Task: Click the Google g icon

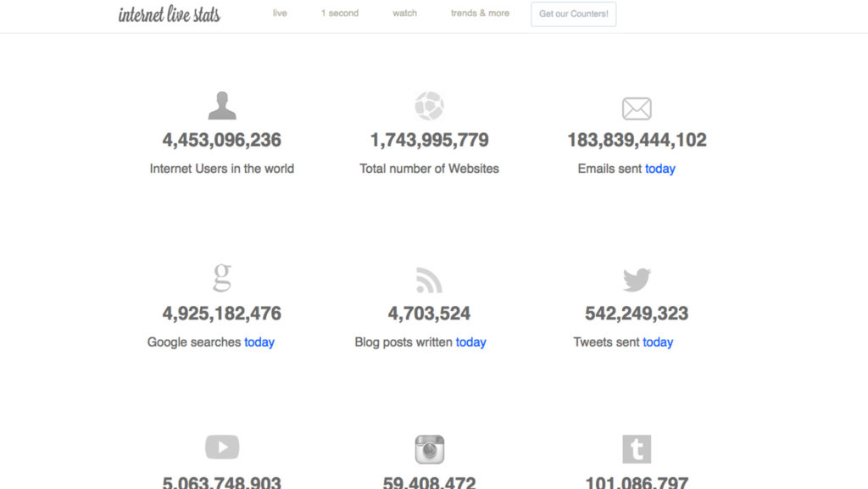Action: 222,278
